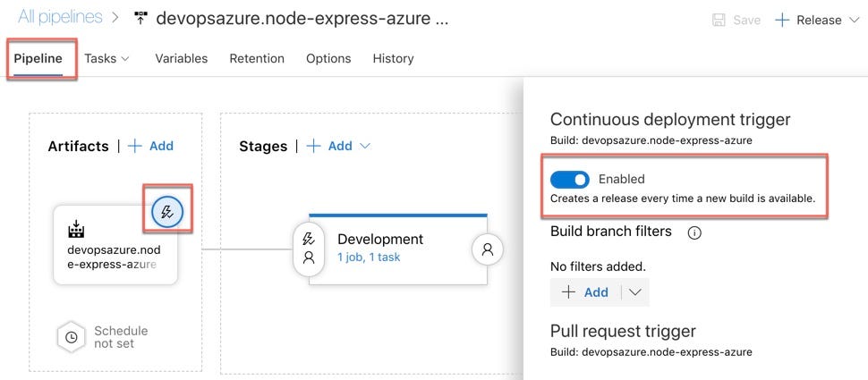Navigate to All pipelines breadcrumb
The width and height of the screenshot is (868, 380).
(60, 17)
